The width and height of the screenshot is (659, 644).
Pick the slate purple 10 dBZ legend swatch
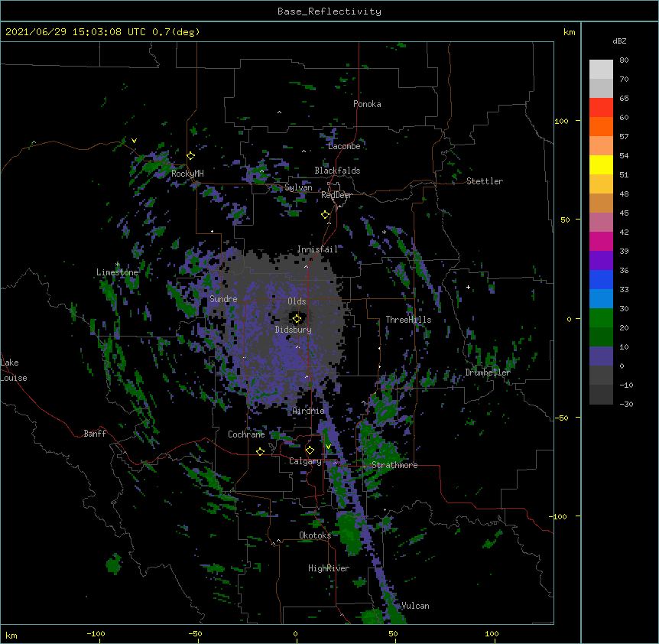click(x=601, y=356)
